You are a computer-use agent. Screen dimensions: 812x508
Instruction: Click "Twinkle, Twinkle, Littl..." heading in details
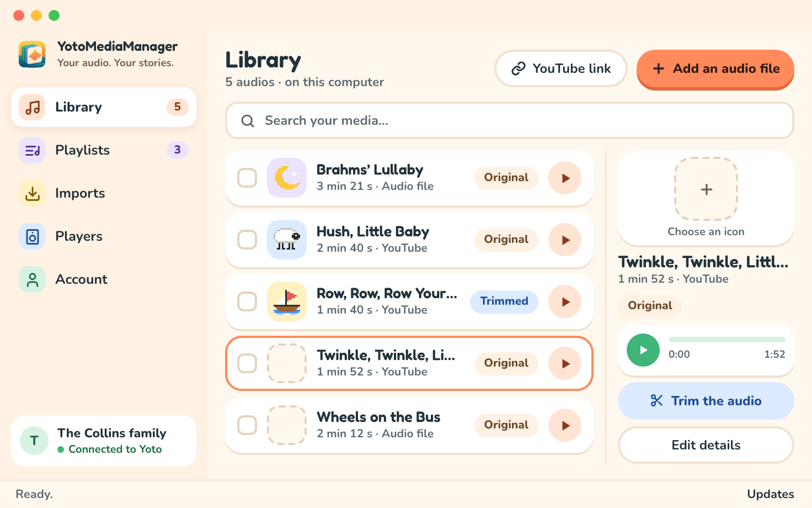[703, 262]
